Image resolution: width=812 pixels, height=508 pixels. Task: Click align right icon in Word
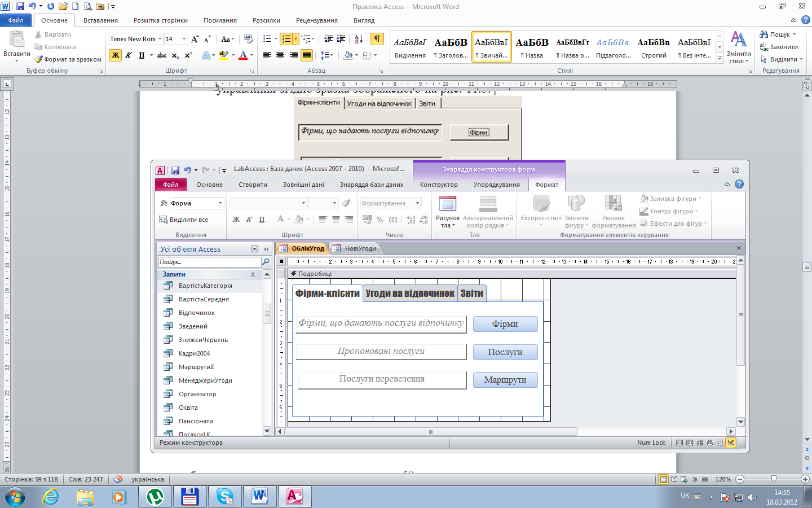coord(293,55)
